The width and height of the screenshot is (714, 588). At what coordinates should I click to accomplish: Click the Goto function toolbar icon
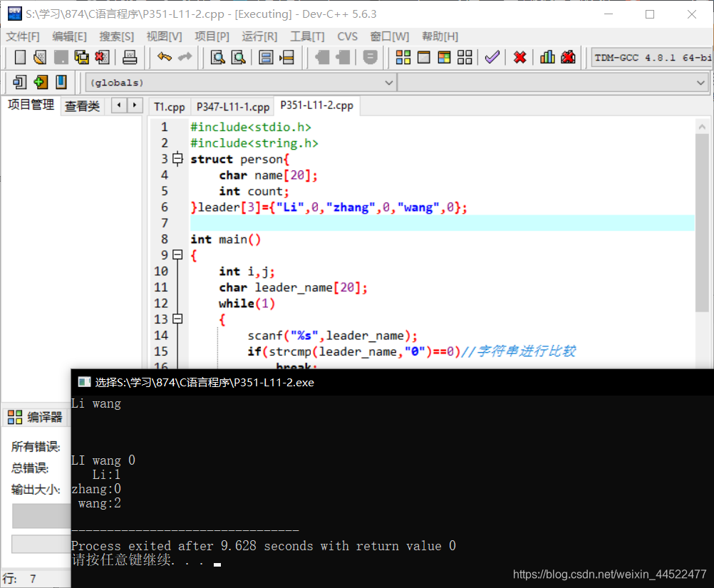click(x=266, y=58)
